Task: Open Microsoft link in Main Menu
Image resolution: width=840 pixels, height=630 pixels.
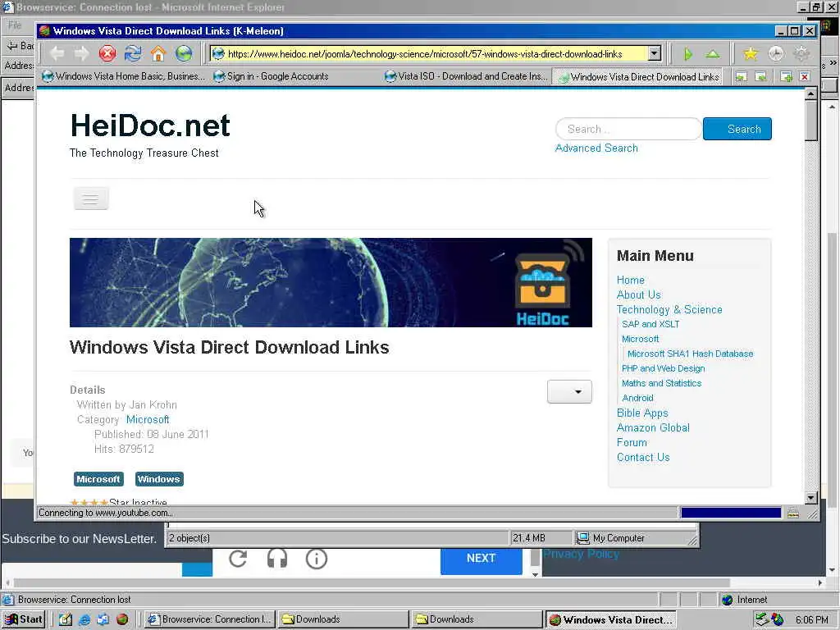Action: [640, 339]
